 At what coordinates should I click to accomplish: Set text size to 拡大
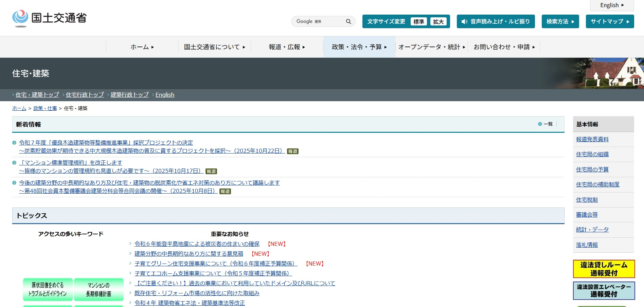[x=438, y=21]
